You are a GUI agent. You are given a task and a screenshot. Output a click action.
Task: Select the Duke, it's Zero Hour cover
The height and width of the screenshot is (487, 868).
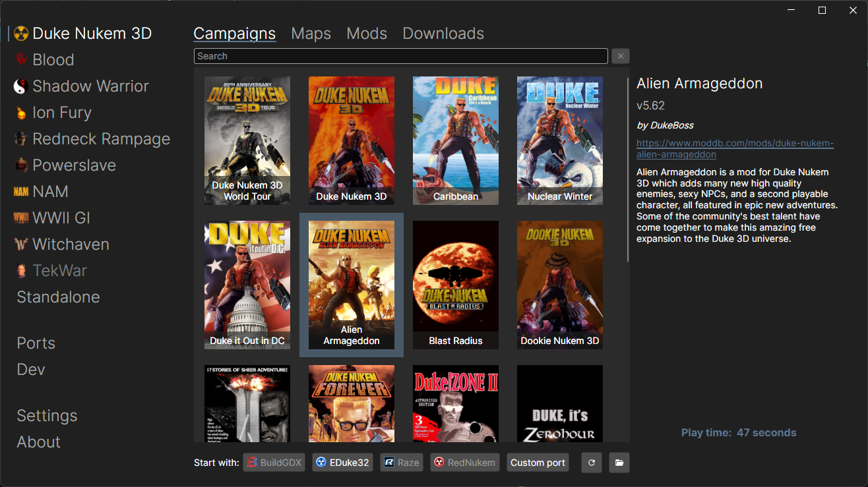pyautogui.click(x=560, y=403)
